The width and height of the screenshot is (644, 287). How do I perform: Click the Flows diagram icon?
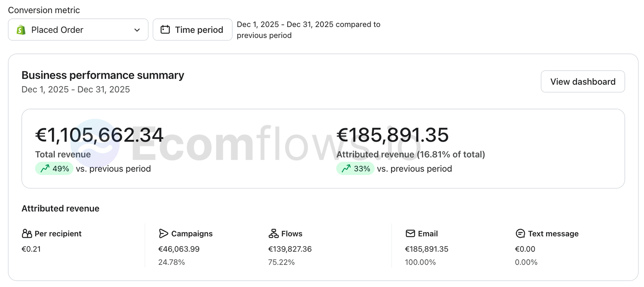click(273, 234)
